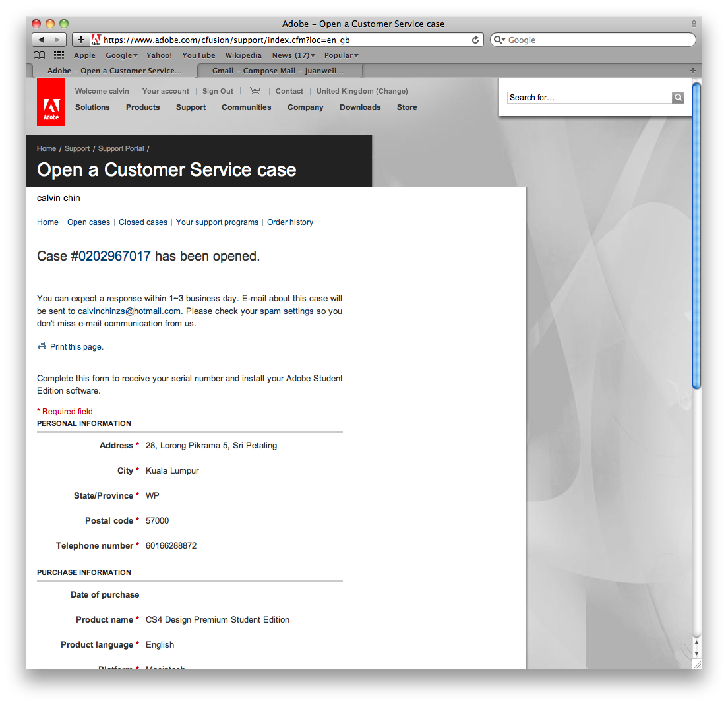Click the Print this page link
This screenshot has height=705, width=728.
[x=76, y=346]
